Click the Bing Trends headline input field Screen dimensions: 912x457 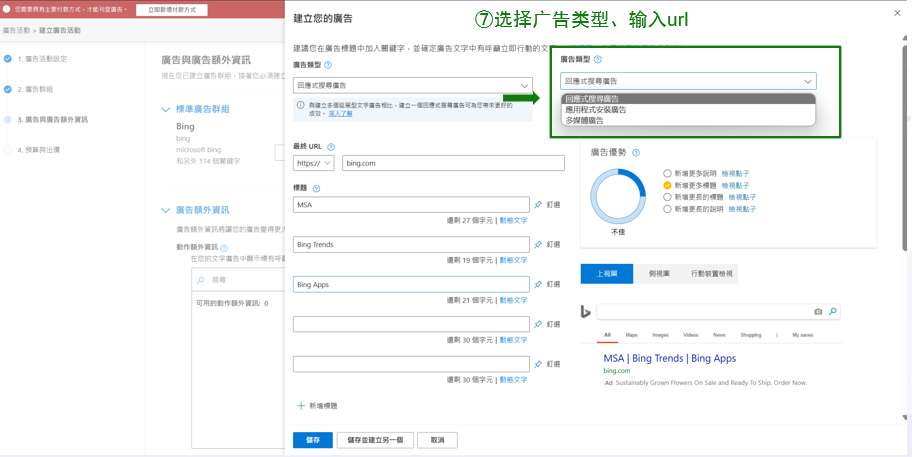coord(411,244)
